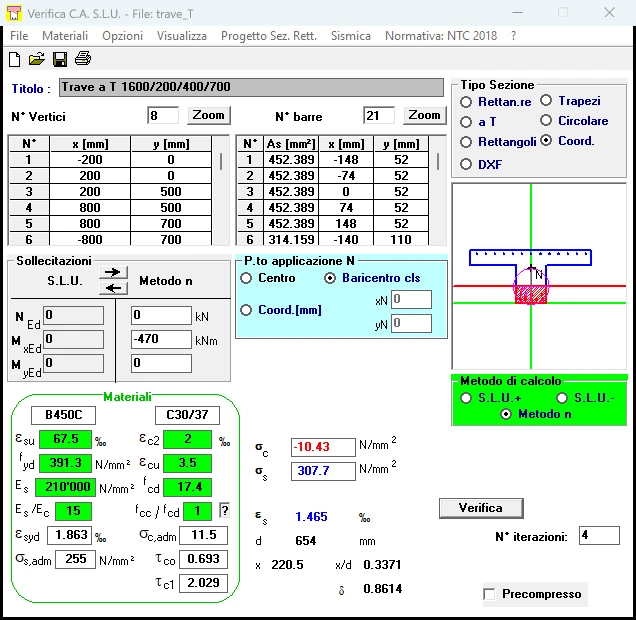Image resolution: width=636 pixels, height=620 pixels.
Task: Click the σs,adm field showing 255
Action: pos(75,559)
